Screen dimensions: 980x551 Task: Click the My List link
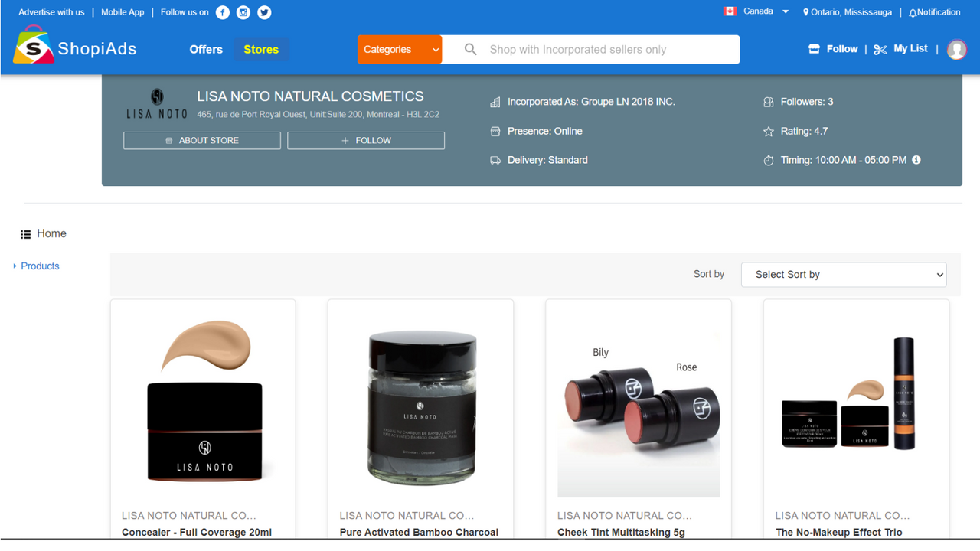tap(910, 48)
